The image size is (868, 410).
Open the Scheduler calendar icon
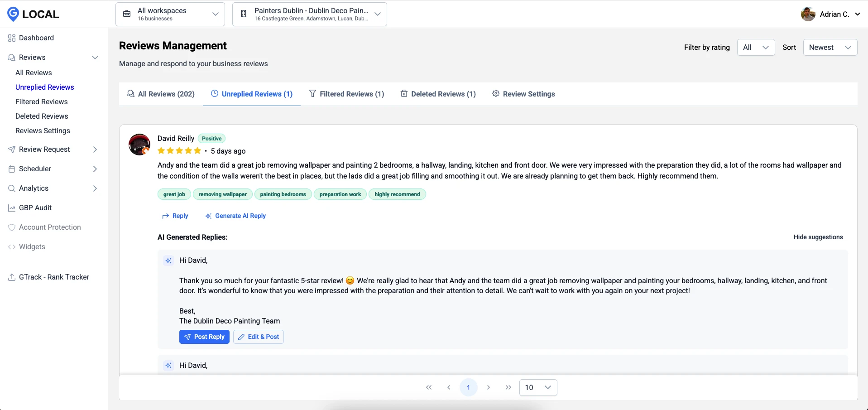click(x=11, y=169)
